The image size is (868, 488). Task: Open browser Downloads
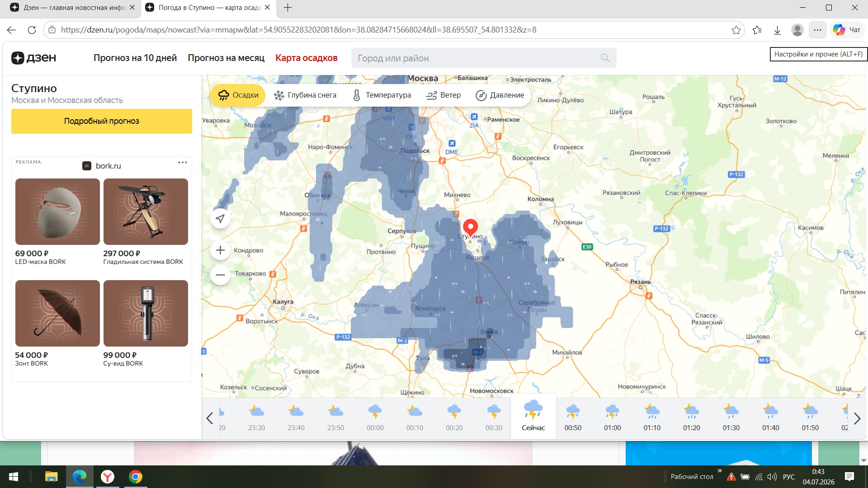pyautogui.click(x=777, y=30)
